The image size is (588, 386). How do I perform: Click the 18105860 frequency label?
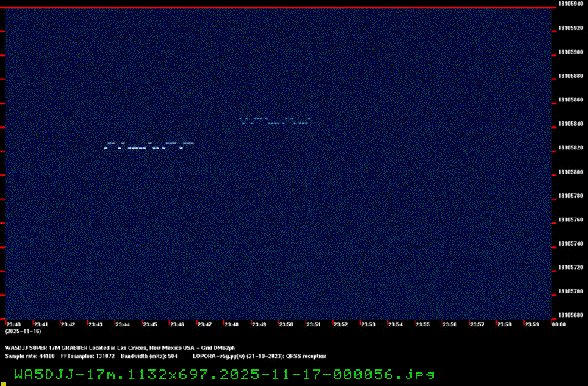[x=571, y=100]
